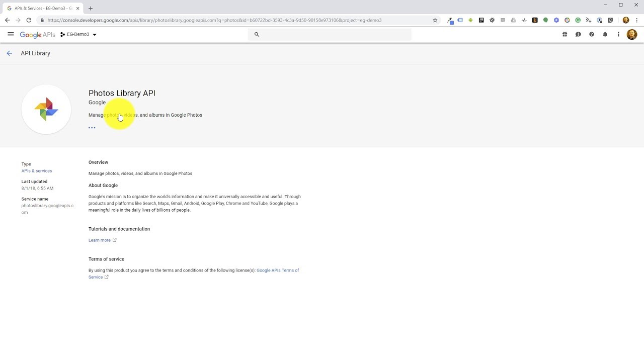Open a new browser tab with plus button
The width and height of the screenshot is (644, 362).
coord(91,8)
